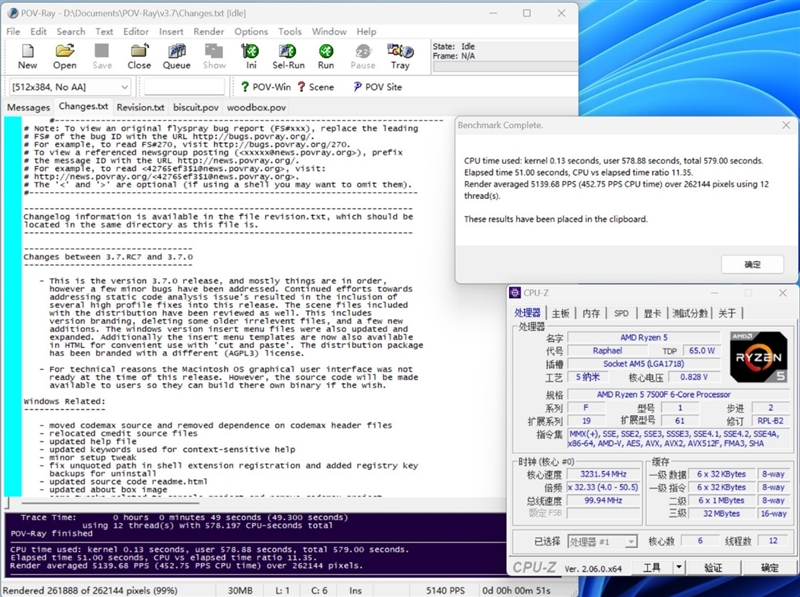
Task: Click the "0d 00h 00m 51s" elapsed time entry
Action: (x=516, y=590)
